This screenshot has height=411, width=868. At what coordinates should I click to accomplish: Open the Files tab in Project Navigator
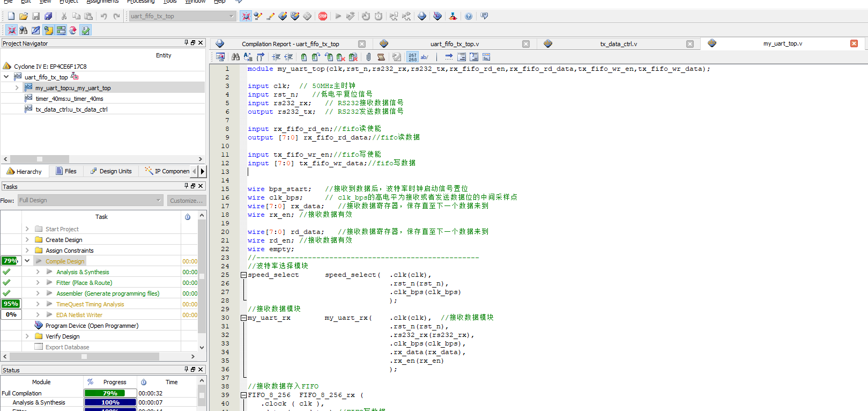coord(65,171)
